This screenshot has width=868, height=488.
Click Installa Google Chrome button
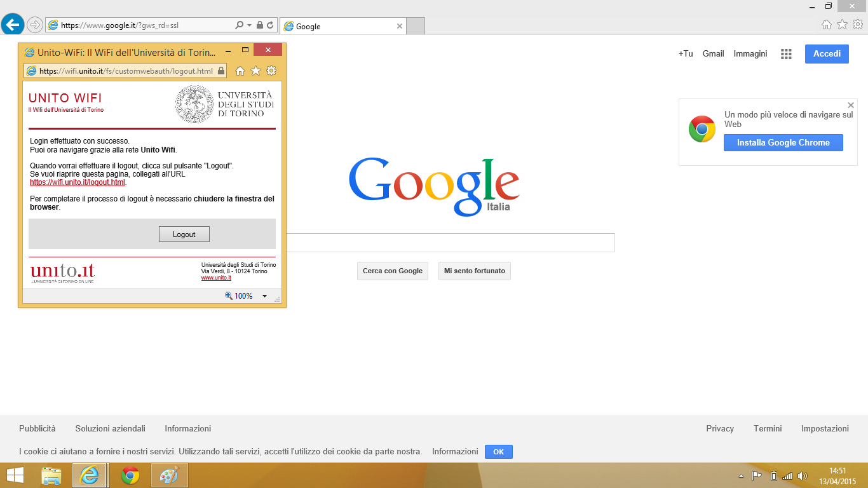783,143
